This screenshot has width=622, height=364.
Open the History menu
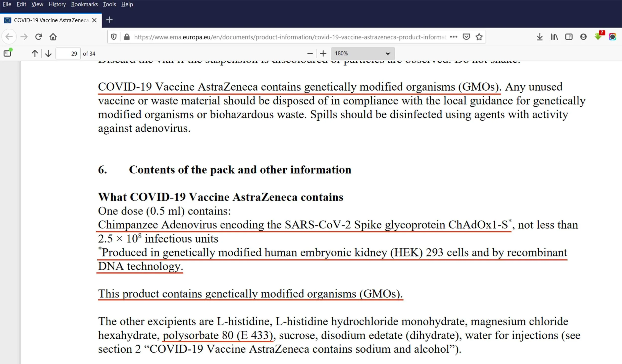coord(57,4)
